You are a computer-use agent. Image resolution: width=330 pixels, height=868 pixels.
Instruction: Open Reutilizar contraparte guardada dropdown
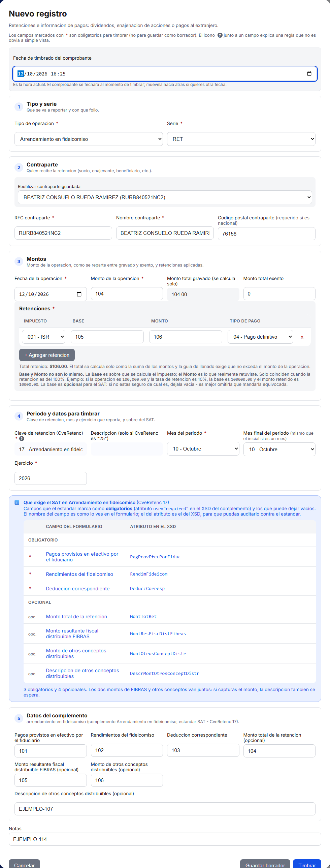point(165,197)
